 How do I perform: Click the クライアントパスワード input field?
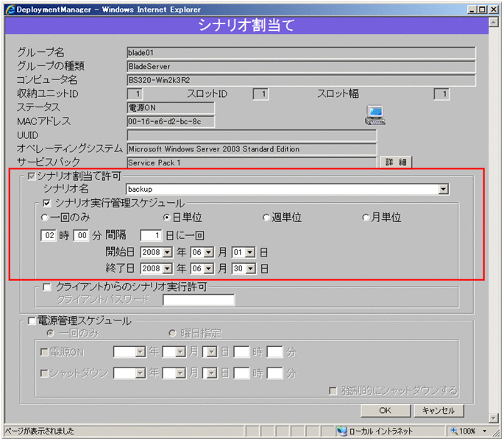(x=199, y=300)
